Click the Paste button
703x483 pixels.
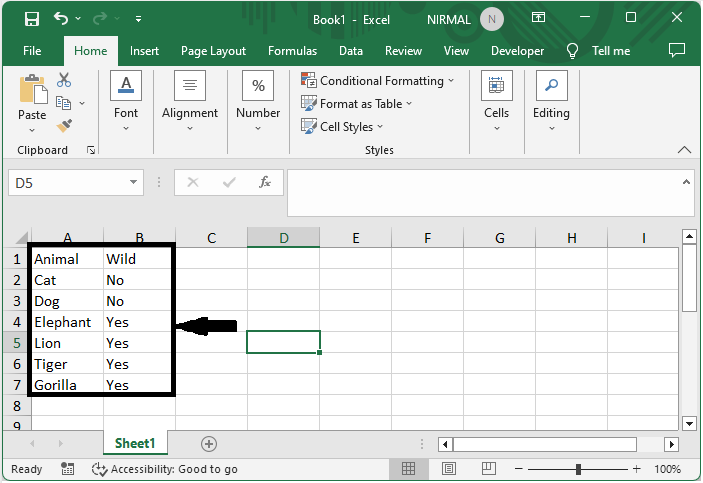tap(32, 100)
